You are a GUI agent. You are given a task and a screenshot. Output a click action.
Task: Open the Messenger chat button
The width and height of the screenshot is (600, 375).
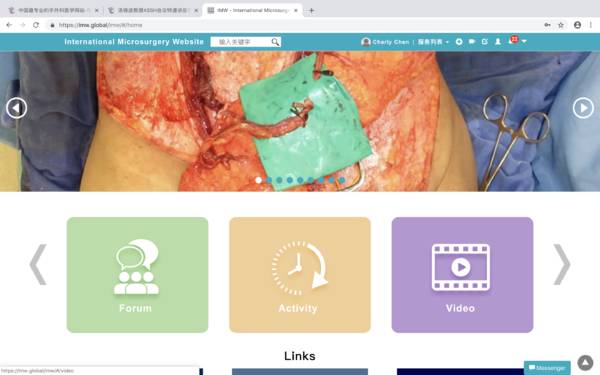click(x=547, y=368)
